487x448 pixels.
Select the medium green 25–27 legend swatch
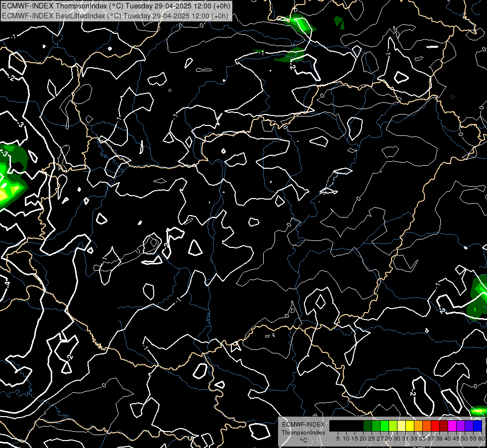coord(376,426)
